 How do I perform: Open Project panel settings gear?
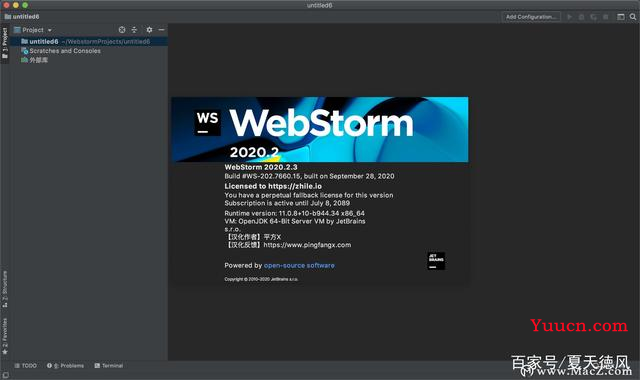point(149,30)
